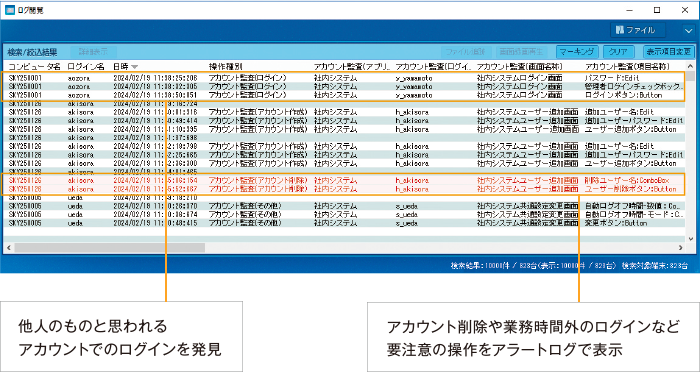Screen dimensions: 700x372
Task: Open the ファイル menu button
Action: point(638,30)
